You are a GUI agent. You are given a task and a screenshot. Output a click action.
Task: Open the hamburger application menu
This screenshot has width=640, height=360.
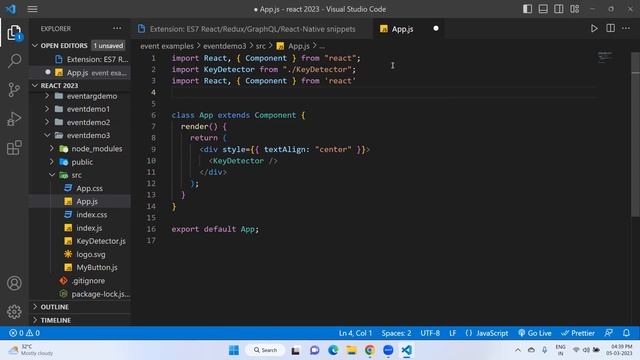click(32, 9)
